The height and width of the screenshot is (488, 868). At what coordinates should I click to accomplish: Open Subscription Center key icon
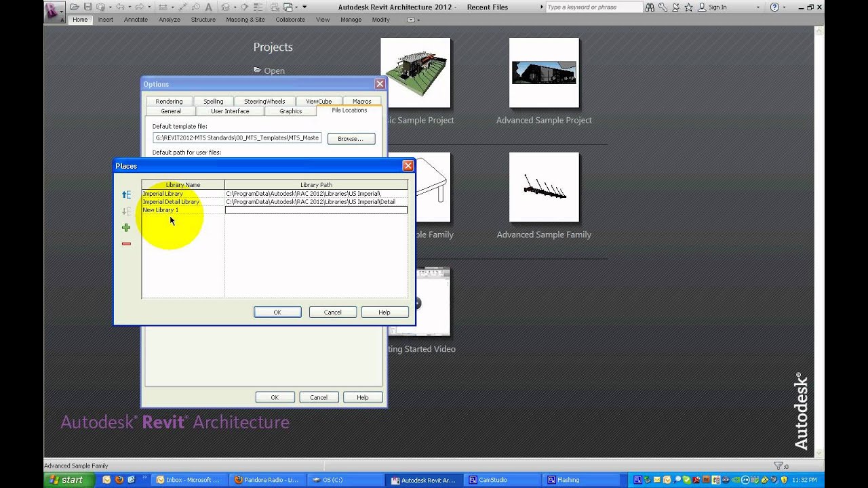(663, 7)
